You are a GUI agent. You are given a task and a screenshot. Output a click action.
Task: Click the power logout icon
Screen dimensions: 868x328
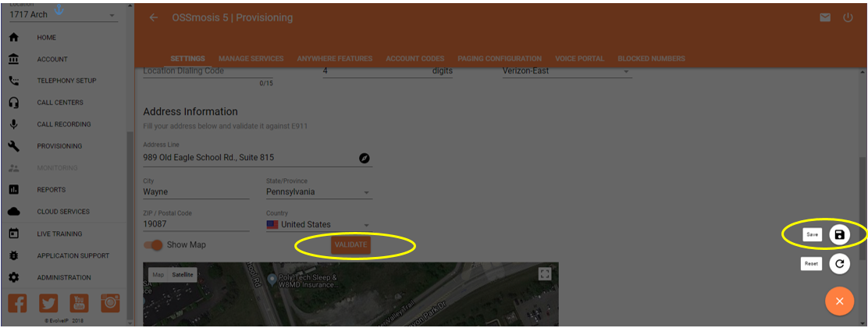tap(848, 17)
